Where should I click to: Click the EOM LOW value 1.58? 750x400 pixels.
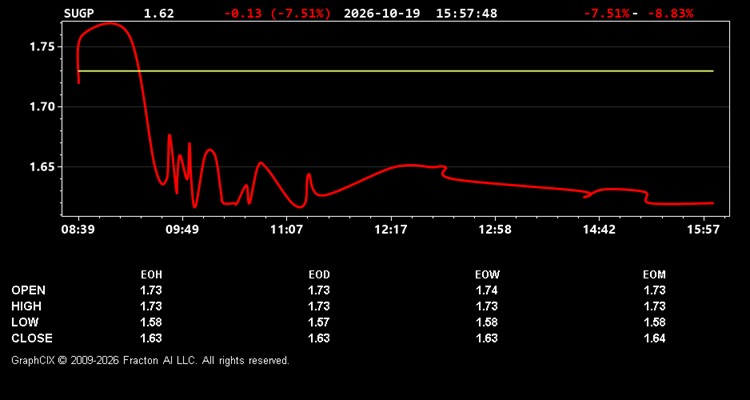tap(654, 322)
